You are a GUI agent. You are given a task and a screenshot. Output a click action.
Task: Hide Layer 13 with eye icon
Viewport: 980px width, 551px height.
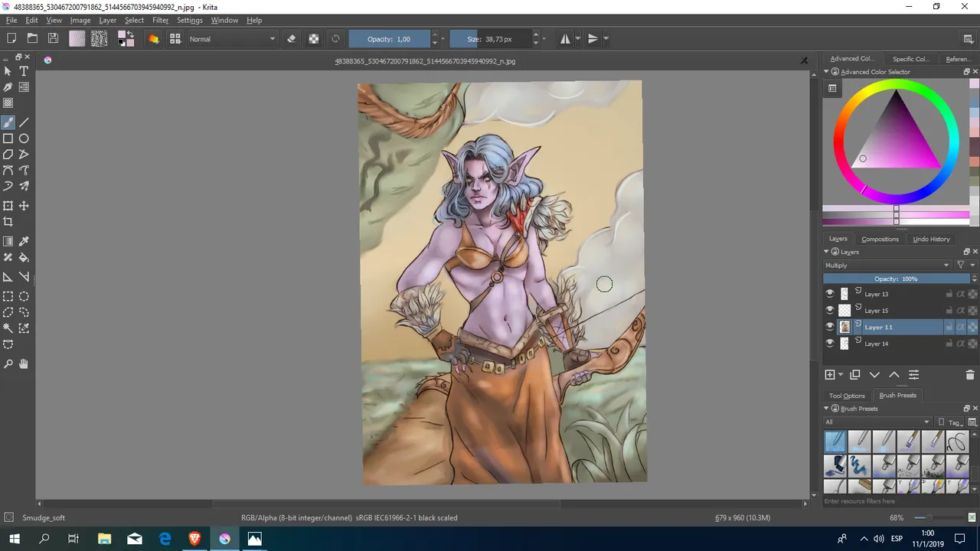[830, 294]
